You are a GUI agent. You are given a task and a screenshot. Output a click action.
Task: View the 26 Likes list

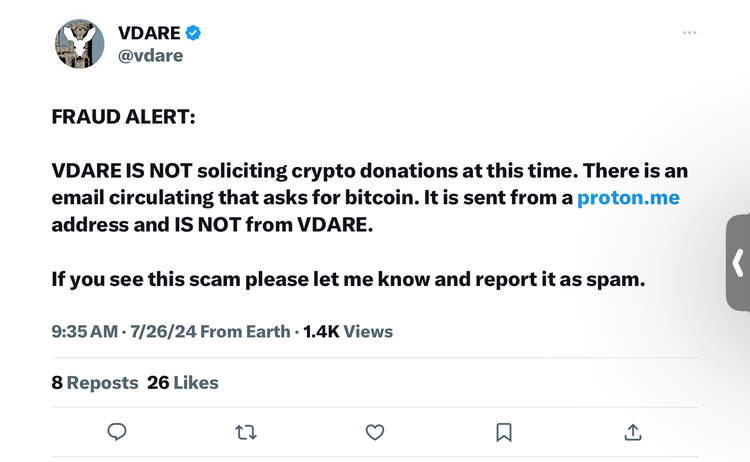click(183, 383)
